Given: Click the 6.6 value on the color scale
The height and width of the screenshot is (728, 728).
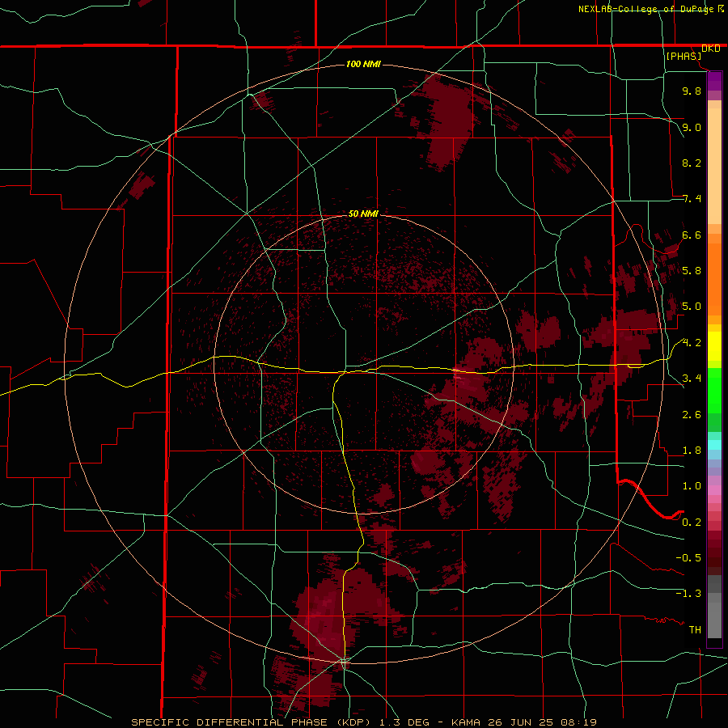Looking at the screenshot, I should click(x=692, y=235).
